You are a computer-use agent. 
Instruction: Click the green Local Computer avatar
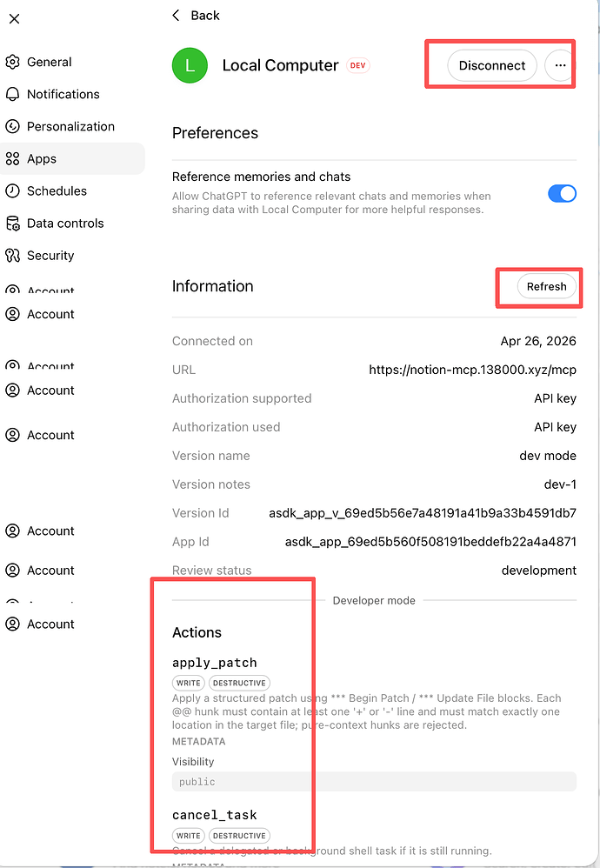tap(190, 65)
